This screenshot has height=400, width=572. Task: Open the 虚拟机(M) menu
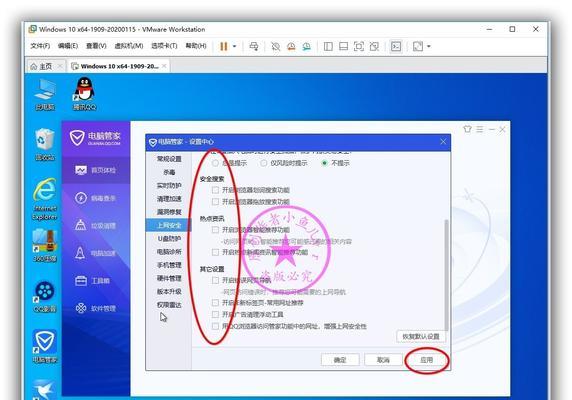click(129, 46)
